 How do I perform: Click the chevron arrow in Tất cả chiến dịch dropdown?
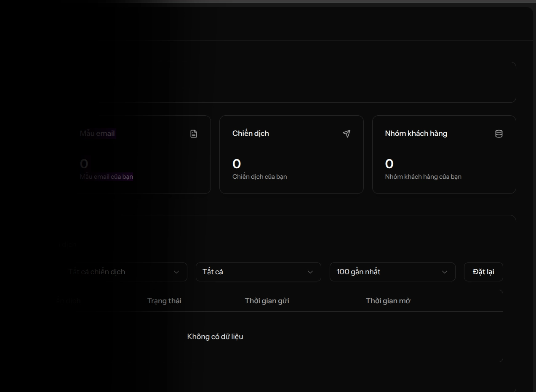(x=176, y=272)
